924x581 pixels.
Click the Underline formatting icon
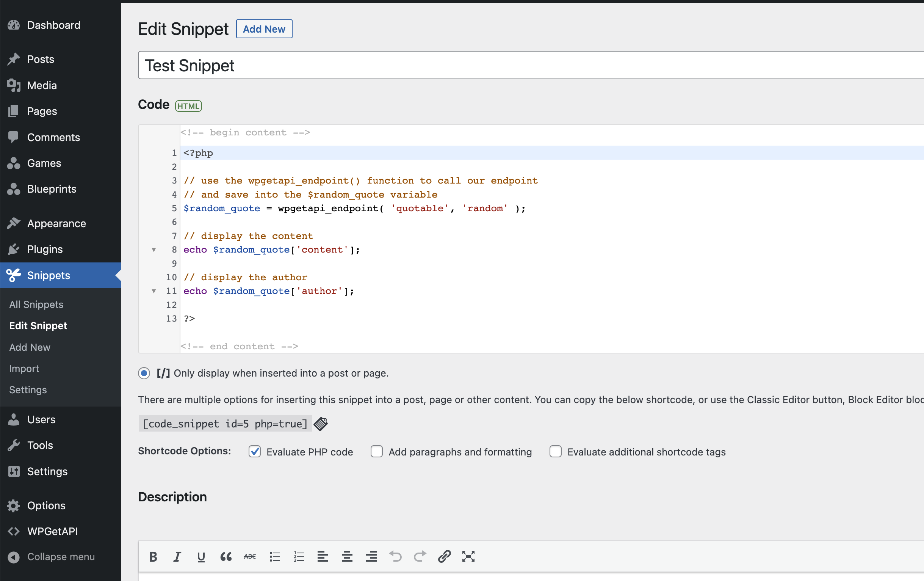pyautogui.click(x=201, y=556)
